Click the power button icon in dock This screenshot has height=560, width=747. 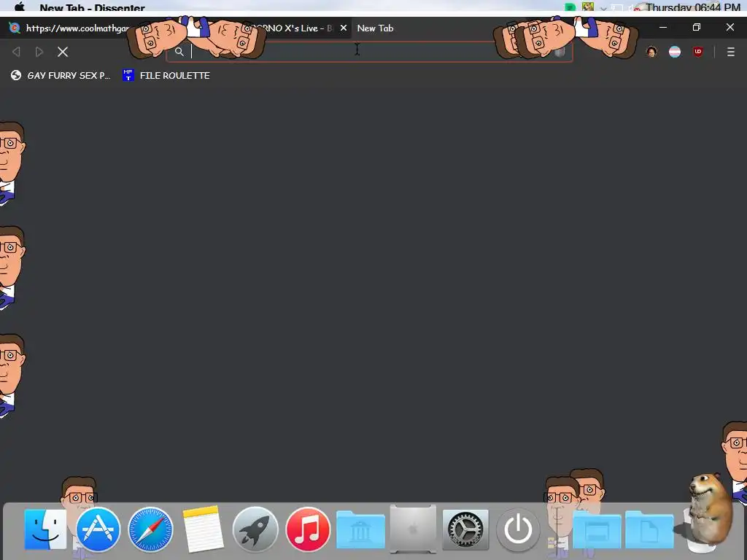pos(518,529)
